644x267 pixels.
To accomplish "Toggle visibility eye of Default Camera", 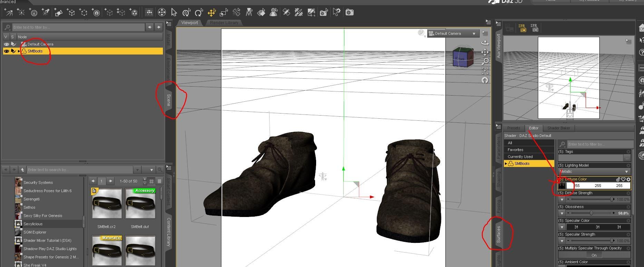I will coord(6,44).
